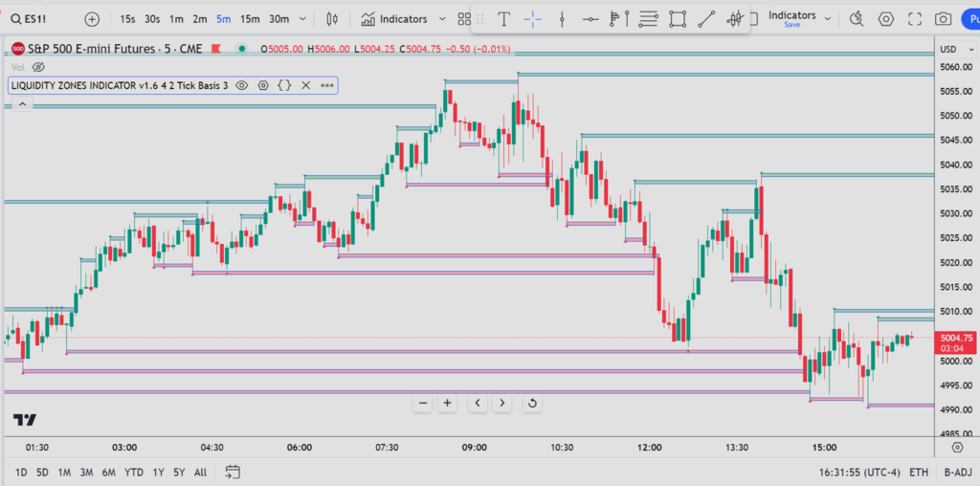980x486 pixels.
Task: Click the TradingView logo
Action: pos(25,420)
